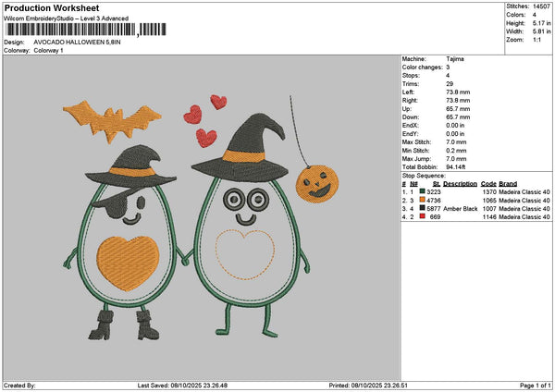Select the red 669 thread swatch
Image resolution: width=555 pixels, height=392 pixels.
[x=422, y=218]
